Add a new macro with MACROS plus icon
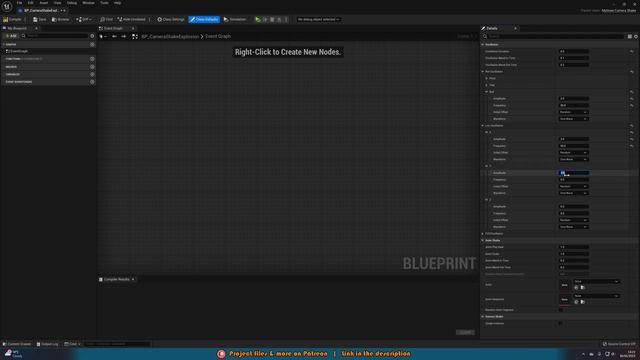Viewport: 640px width, 360px height. pyautogui.click(x=92, y=67)
